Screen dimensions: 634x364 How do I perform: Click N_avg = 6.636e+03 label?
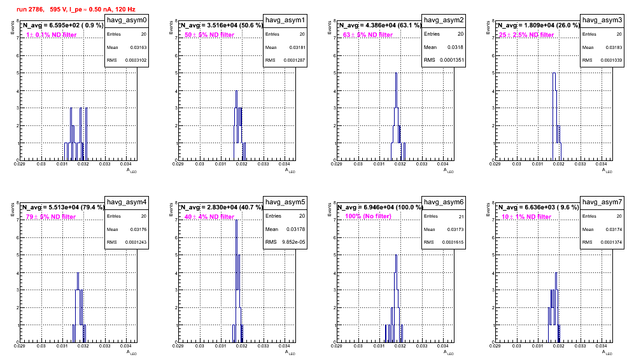(539, 207)
